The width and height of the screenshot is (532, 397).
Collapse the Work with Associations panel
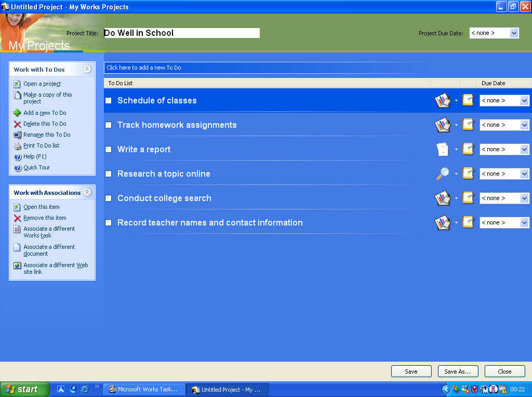point(87,192)
